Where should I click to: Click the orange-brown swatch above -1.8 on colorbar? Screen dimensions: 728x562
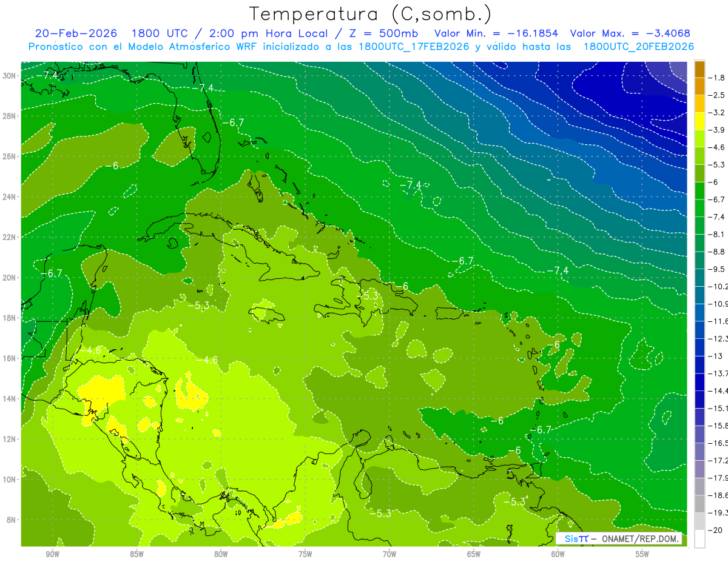(699, 69)
